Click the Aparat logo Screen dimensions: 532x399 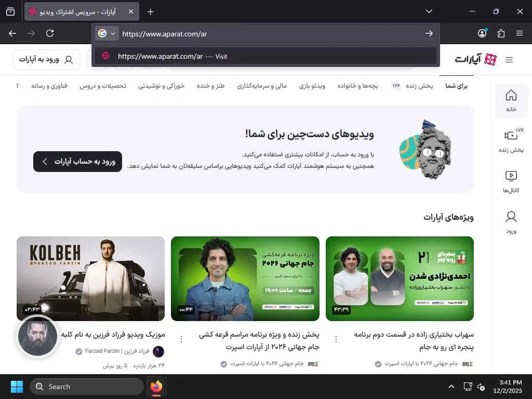(x=476, y=59)
